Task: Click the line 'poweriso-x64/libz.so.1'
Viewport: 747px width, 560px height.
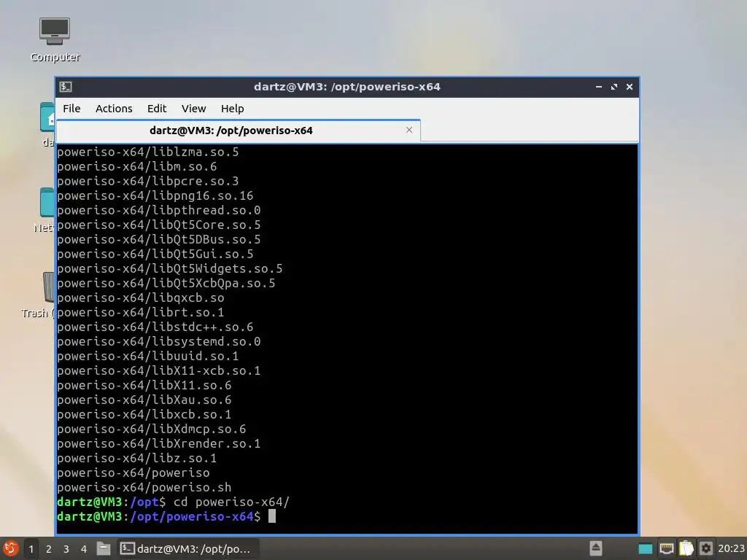Action: (x=136, y=459)
